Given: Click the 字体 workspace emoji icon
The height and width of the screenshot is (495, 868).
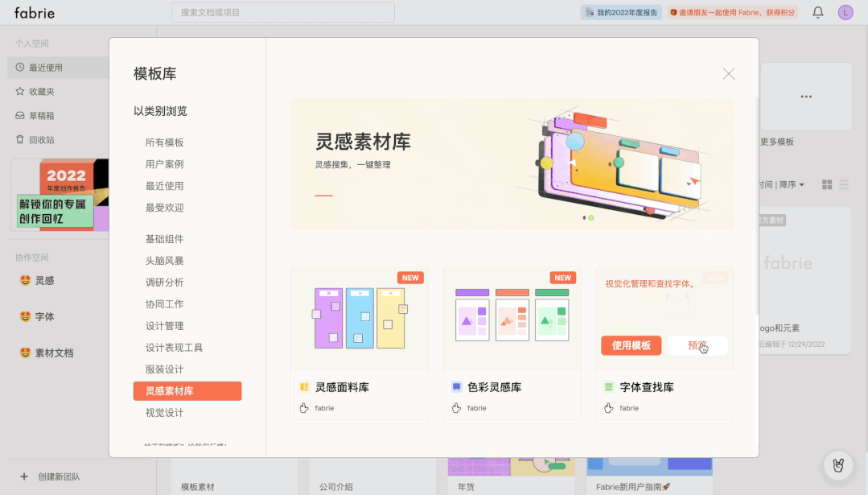Looking at the screenshot, I should (x=25, y=316).
